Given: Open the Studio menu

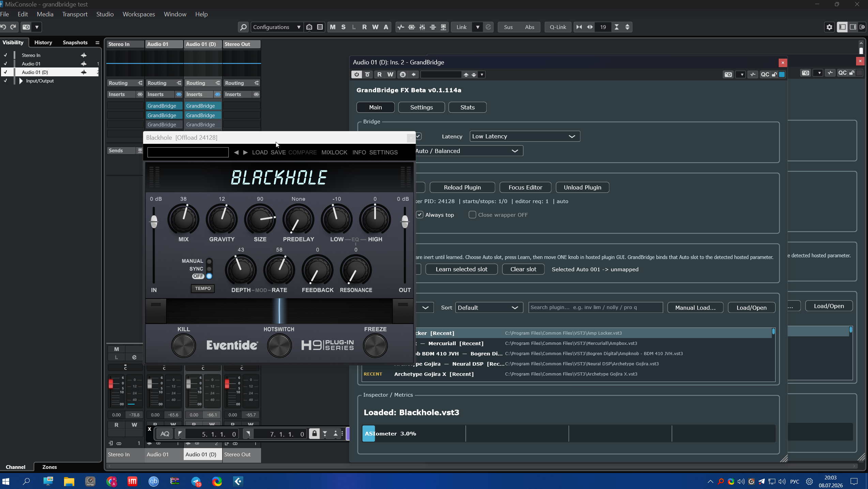Looking at the screenshot, I should (x=105, y=14).
